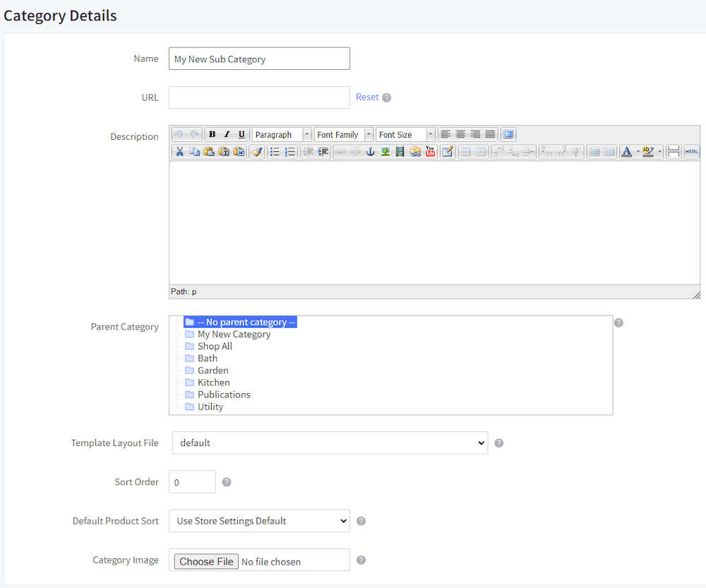Select 'Publications' parent category

(x=218, y=395)
